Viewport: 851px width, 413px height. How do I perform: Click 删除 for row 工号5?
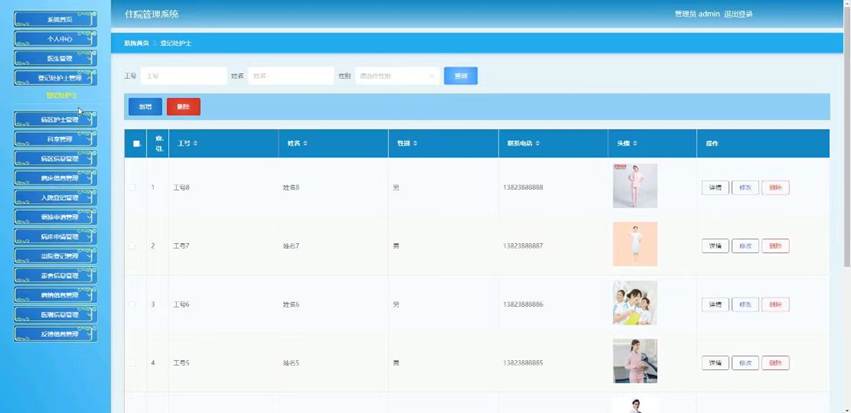pos(776,363)
